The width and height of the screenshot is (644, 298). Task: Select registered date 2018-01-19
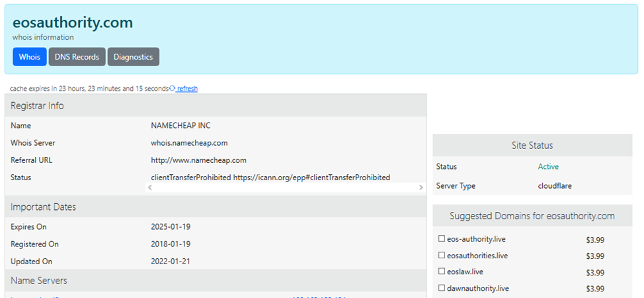[171, 244]
